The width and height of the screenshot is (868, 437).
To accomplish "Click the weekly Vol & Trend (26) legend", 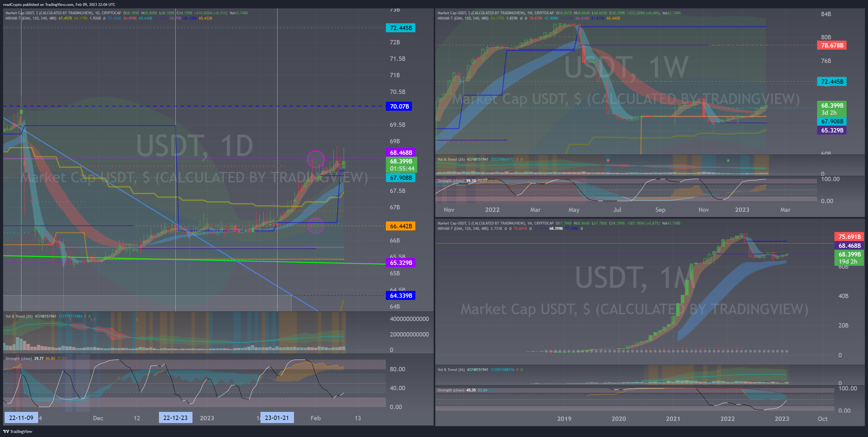I will (x=451, y=159).
